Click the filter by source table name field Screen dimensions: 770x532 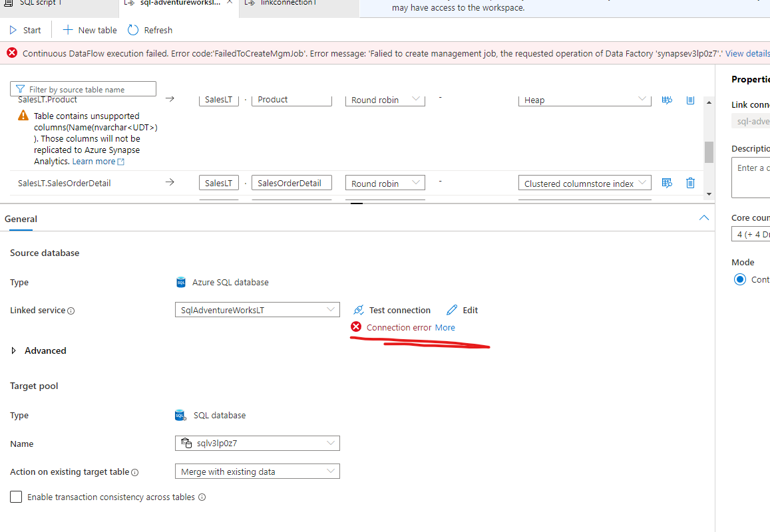tap(83, 89)
